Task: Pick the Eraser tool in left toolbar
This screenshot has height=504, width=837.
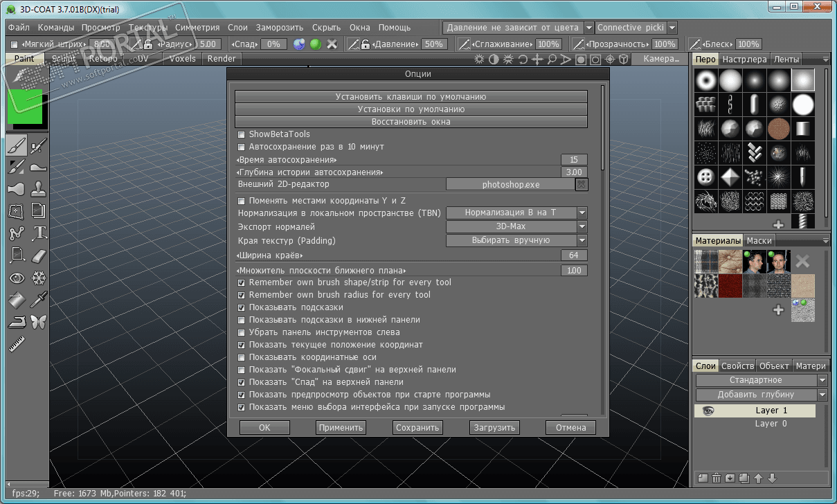Action: click(39, 256)
